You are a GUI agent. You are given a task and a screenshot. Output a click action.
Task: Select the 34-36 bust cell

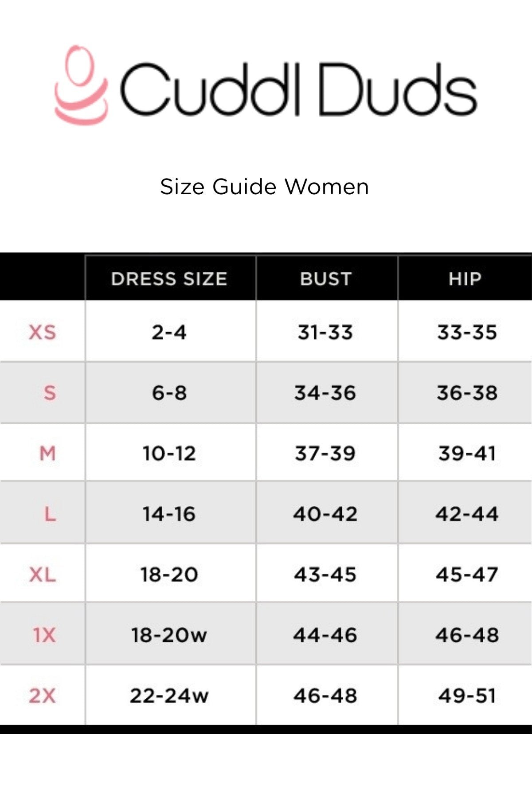point(325,393)
